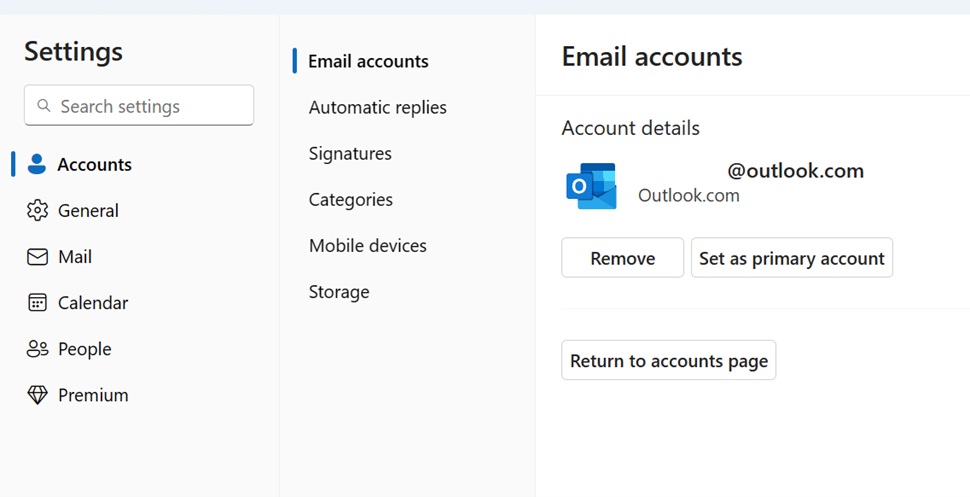Open Calendar settings via the calendar icon
970x497 pixels.
pyautogui.click(x=37, y=303)
